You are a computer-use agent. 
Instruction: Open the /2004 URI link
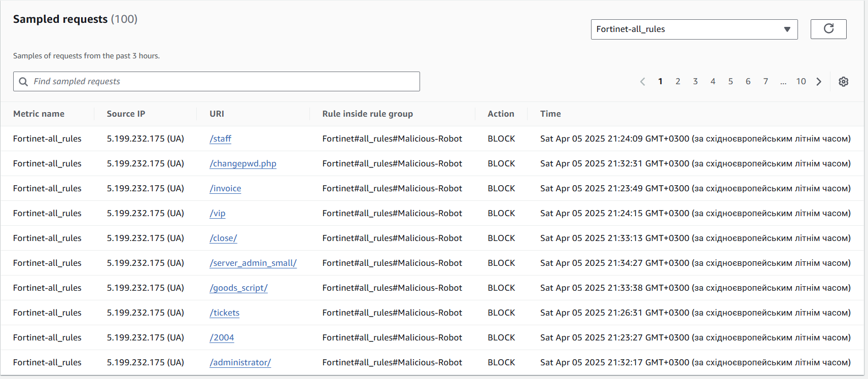222,337
